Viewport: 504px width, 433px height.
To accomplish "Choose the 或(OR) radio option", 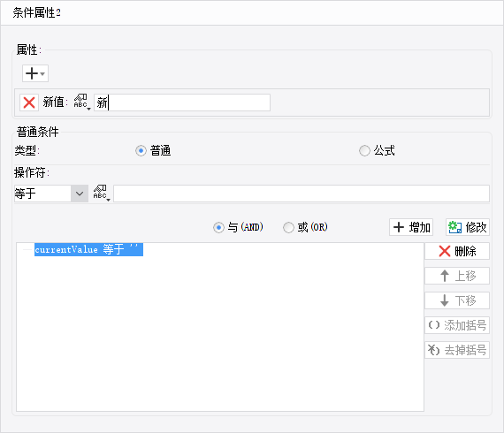I will tap(288, 227).
